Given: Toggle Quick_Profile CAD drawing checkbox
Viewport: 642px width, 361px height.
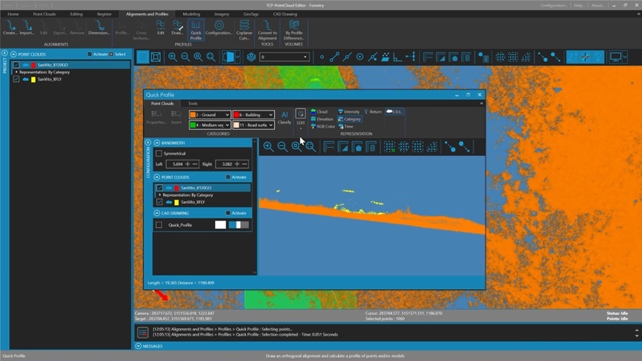Looking at the screenshot, I should [x=159, y=225].
